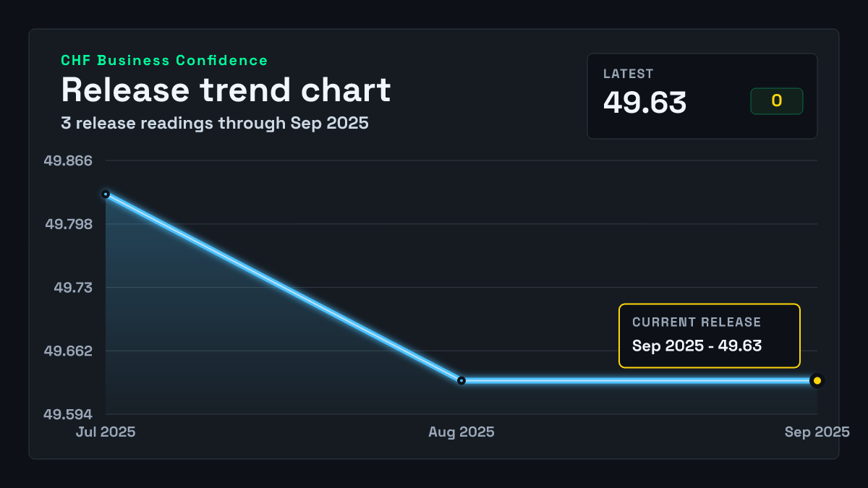Click the 49.866 y-axis label
This screenshot has width=868, height=488.
click(x=68, y=160)
